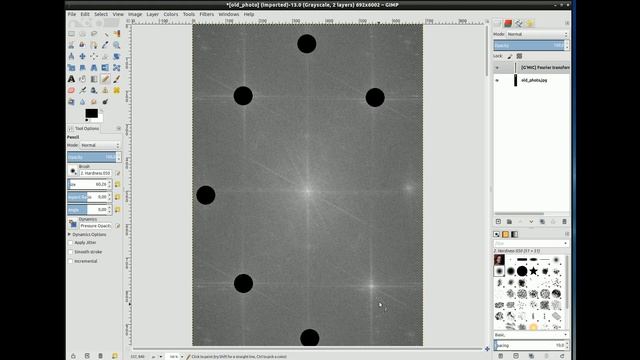Select the Dodge/Burn tool
The height and width of the screenshot is (360, 640).
coord(105,102)
